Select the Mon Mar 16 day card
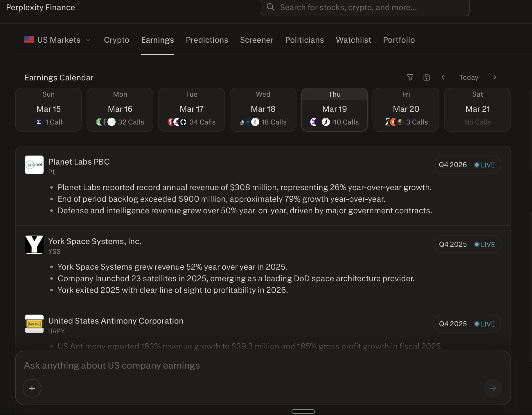The image size is (532, 415). click(x=120, y=110)
